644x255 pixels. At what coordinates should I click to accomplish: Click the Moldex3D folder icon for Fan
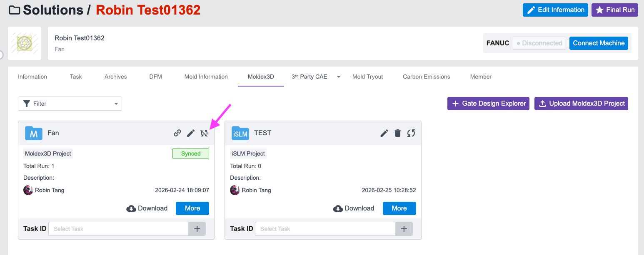pyautogui.click(x=34, y=133)
